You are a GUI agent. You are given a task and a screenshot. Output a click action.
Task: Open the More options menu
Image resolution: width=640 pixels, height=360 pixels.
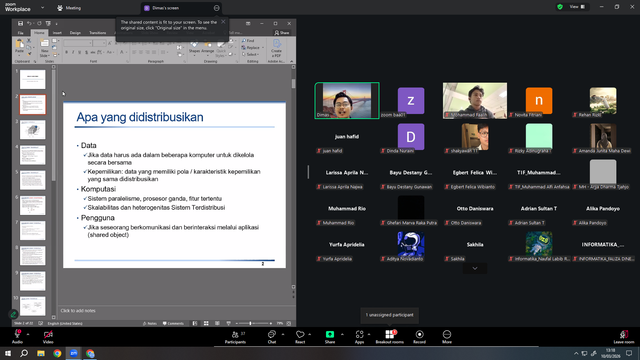click(x=447, y=337)
